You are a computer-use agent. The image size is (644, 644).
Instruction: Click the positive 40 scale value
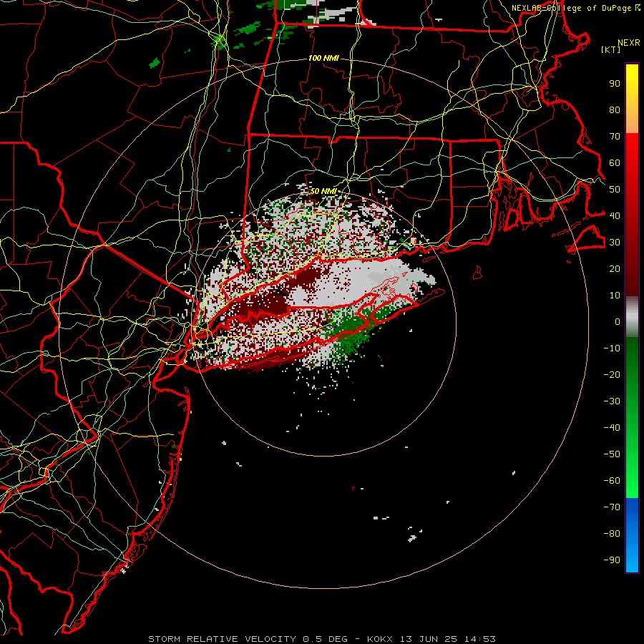615,215
